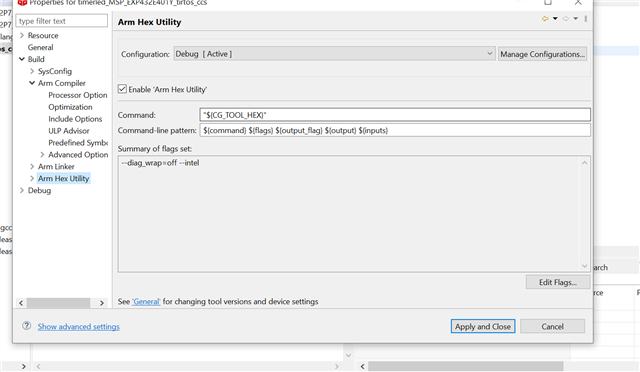Click the back navigation arrow icon

coord(545,18)
